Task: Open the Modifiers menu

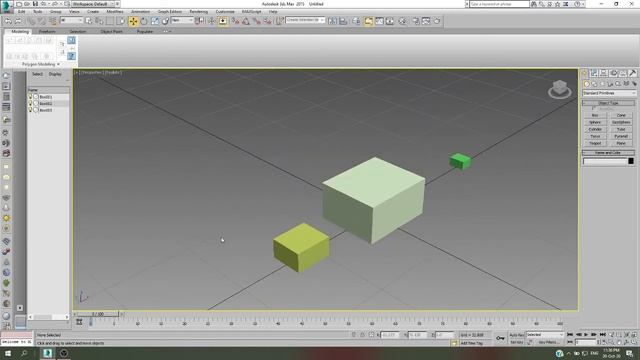Action: pos(115,11)
